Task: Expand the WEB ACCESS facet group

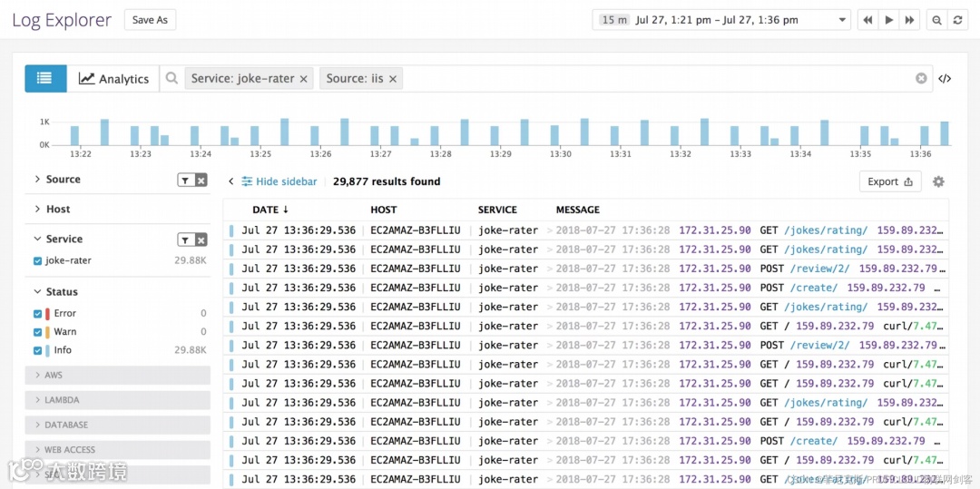Action: (117, 450)
